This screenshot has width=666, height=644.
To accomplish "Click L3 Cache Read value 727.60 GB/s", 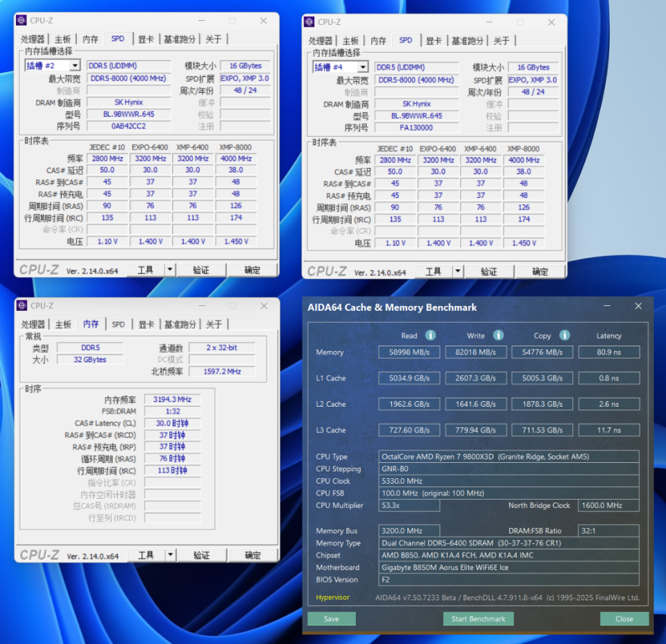I will pyautogui.click(x=409, y=430).
